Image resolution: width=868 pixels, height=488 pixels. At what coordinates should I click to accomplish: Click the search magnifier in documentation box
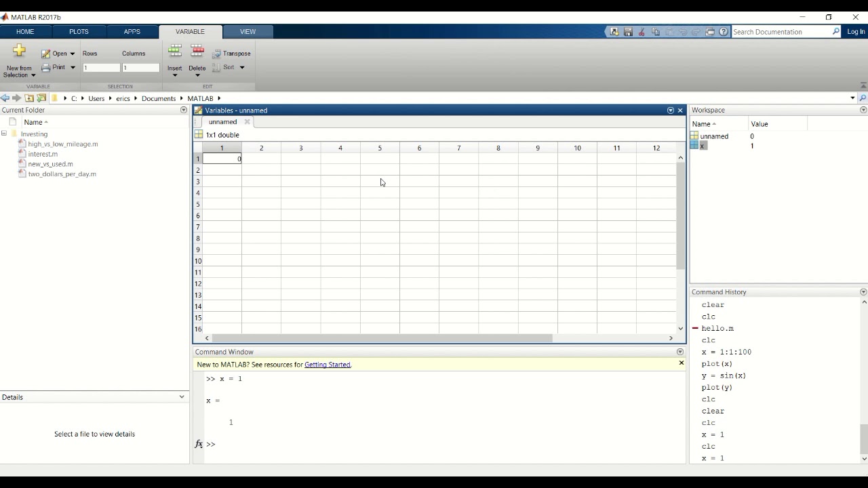pyautogui.click(x=835, y=32)
